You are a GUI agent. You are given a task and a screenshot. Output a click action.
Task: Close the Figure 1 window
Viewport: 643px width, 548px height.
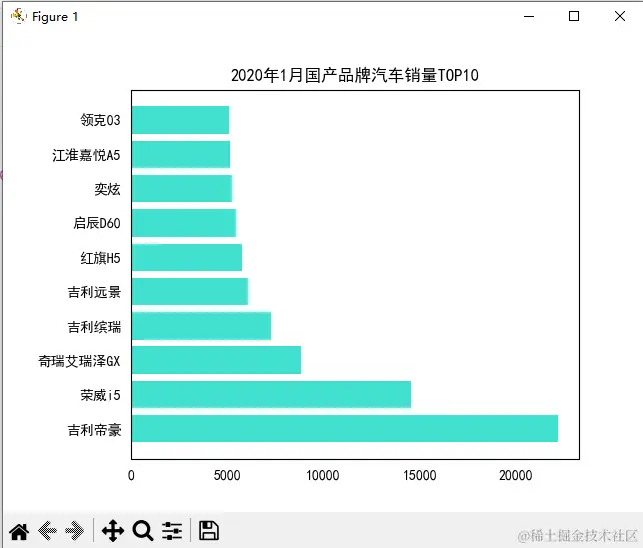(620, 16)
